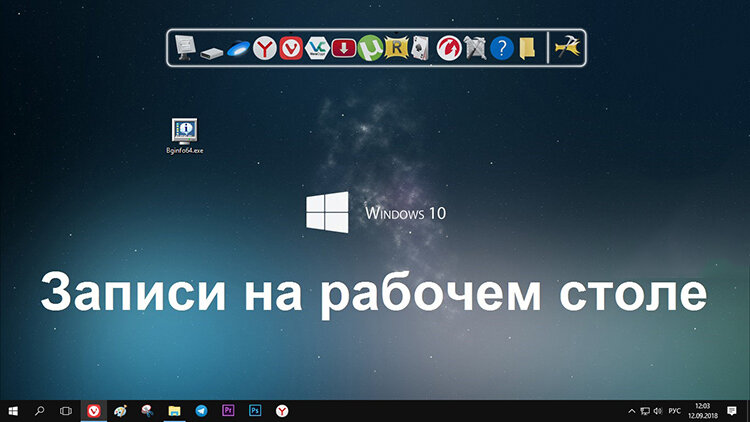
Task: Launch Adobe Photoshop from taskbar
Action: coord(255,411)
